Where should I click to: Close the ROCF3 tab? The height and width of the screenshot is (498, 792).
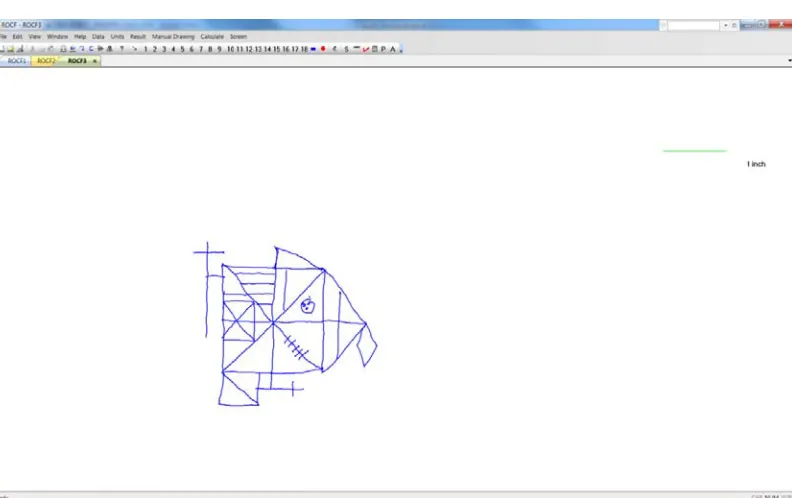pyautogui.click(x=94, y=61)
